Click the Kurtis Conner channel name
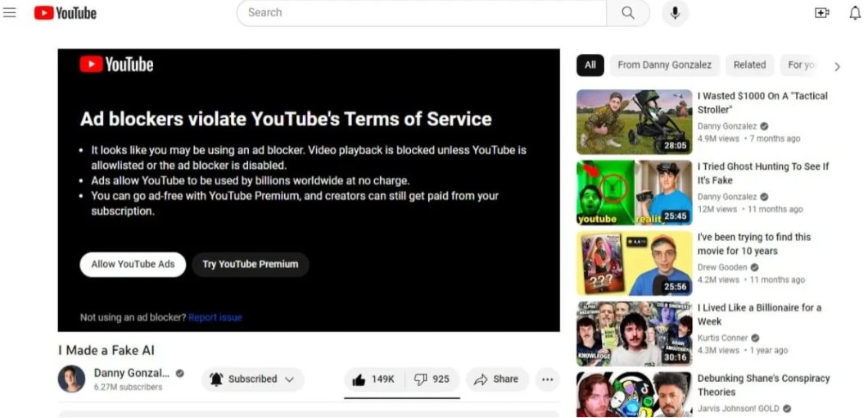868x418 pixels. (x=722, y=338)
